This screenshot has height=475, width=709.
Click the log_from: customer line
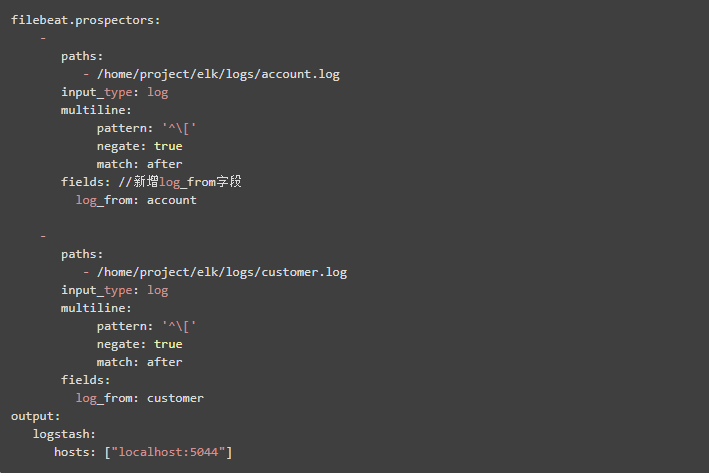pos(139,398)
